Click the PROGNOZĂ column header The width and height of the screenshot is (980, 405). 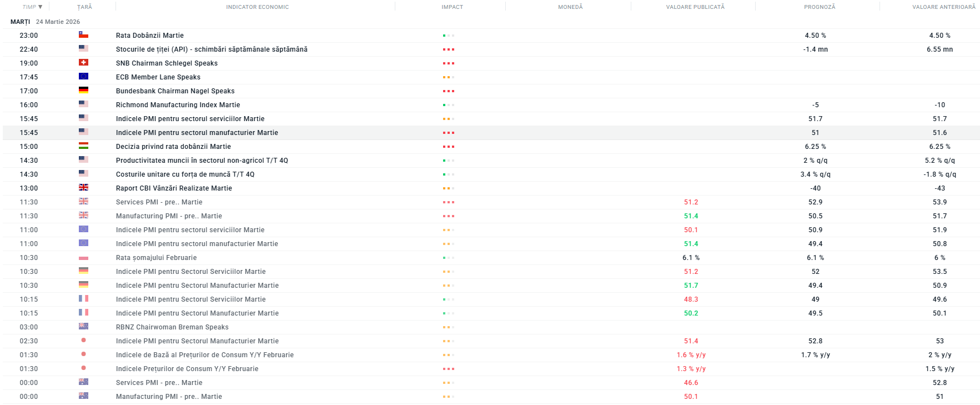point(819,7)
